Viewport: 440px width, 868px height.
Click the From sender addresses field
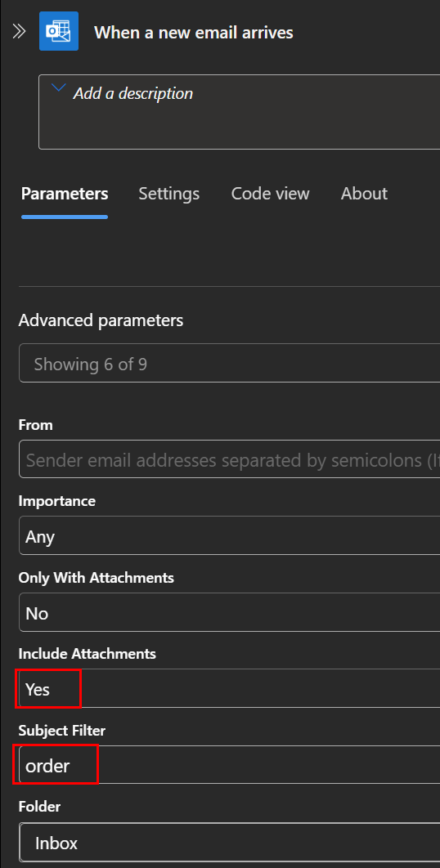click(230, 459)
